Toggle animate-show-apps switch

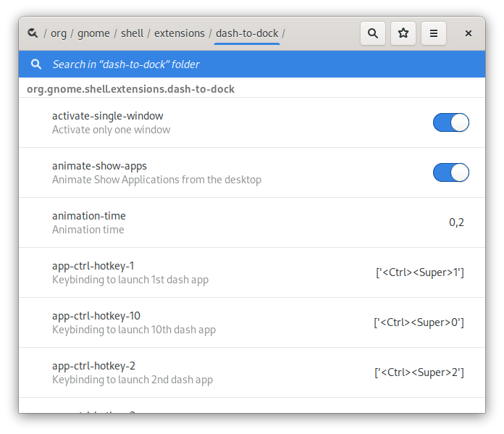tap(450, 172)
